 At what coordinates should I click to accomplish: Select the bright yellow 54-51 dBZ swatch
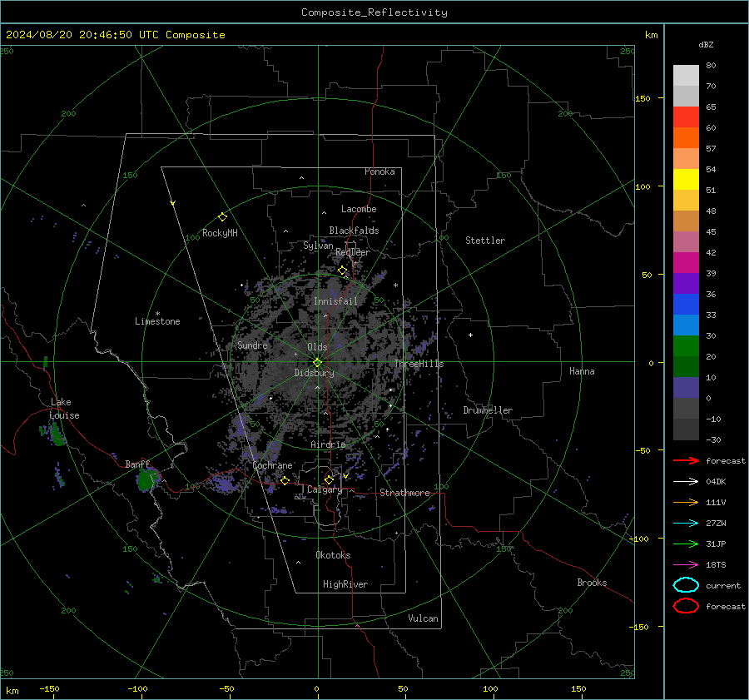[x=686, y=180]
